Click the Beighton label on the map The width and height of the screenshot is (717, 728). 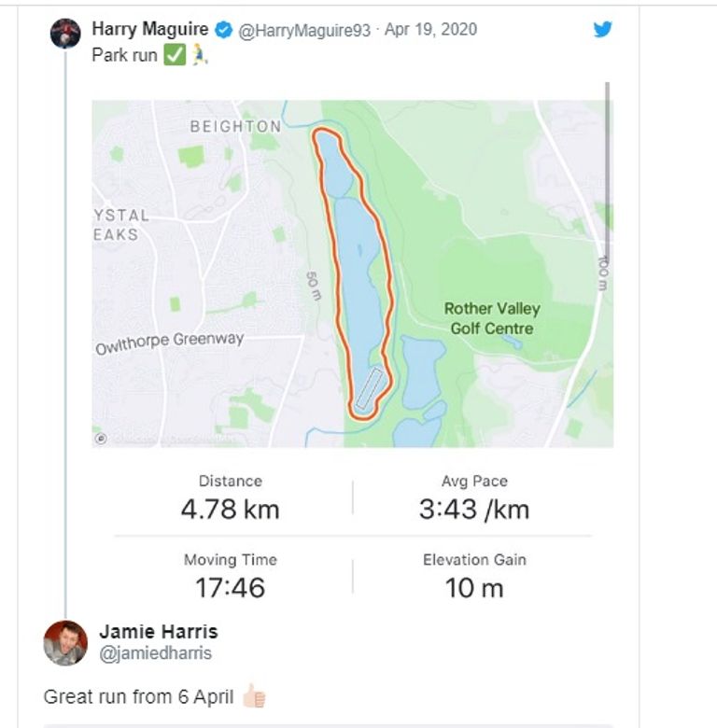(235, 126)
